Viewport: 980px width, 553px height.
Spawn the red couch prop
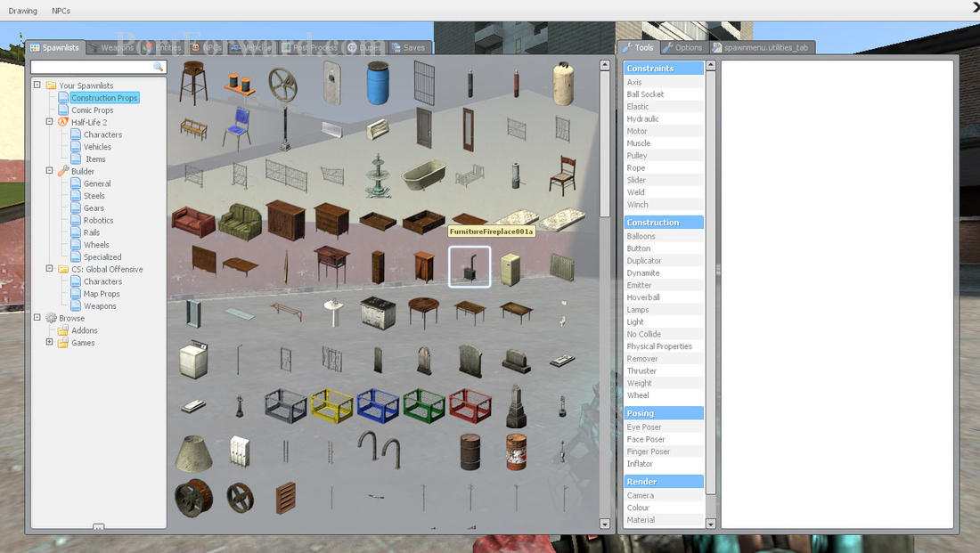[x=193, y=221]
